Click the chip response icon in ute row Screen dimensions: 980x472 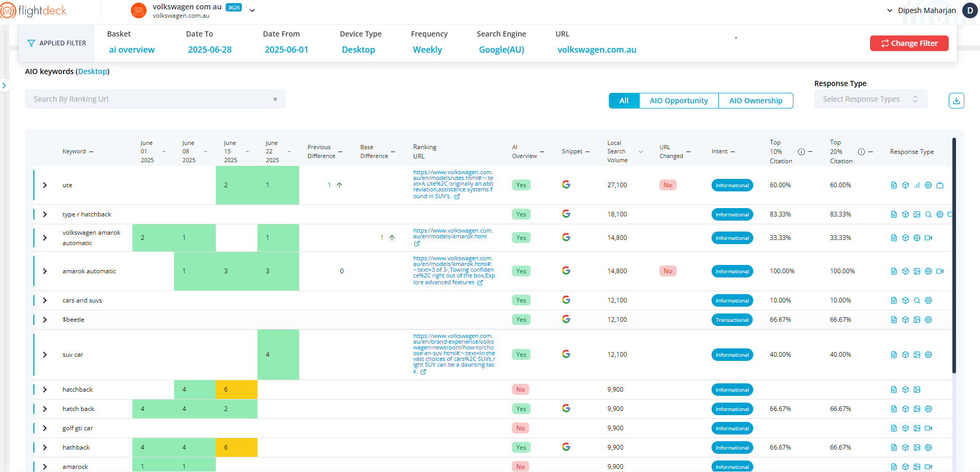pos(928,185)
